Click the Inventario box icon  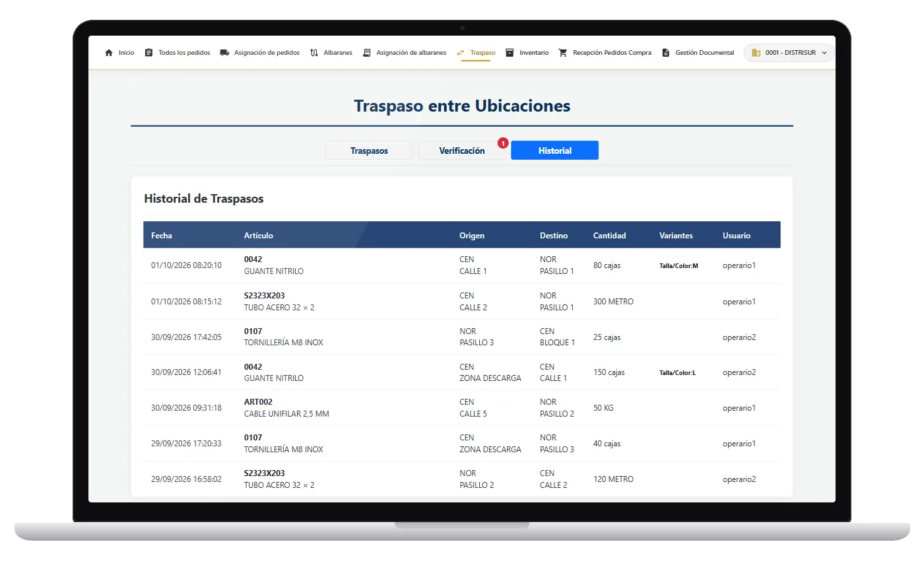(510, 53)
